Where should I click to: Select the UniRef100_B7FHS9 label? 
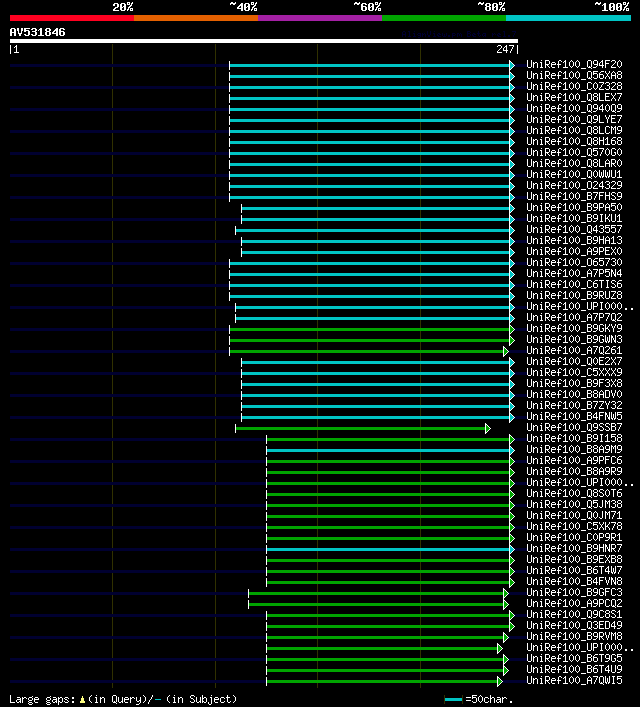pyautogui.click(x=574, y=197)
